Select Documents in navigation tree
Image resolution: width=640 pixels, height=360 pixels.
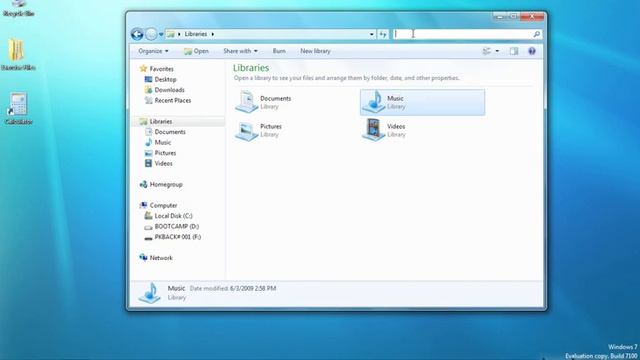pyautogui.click(x=170, y=132)
